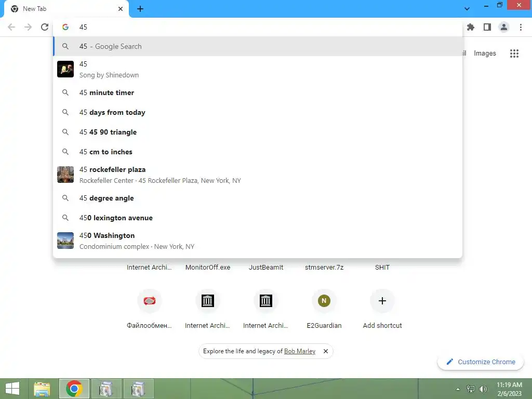Open the Google apps grid
Image resolution: width=532 pixels, height=399 pixels.
point(514,54)
